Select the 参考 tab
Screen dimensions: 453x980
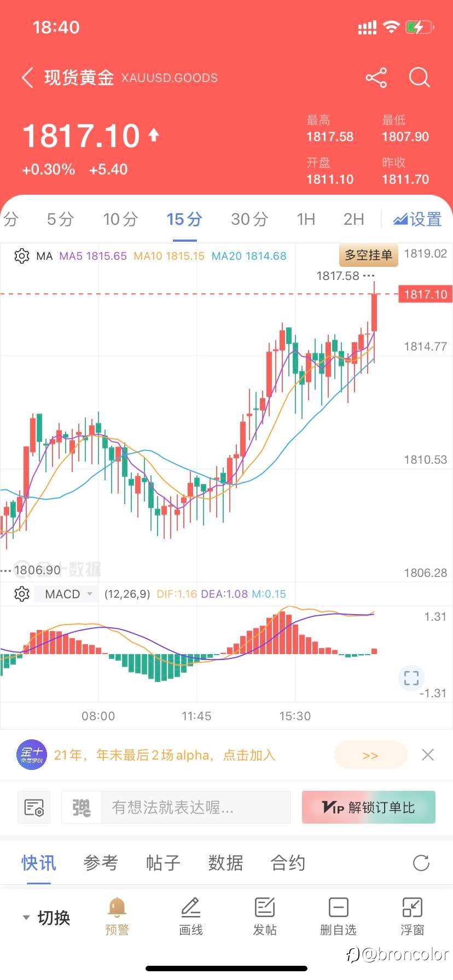[101, 863]
